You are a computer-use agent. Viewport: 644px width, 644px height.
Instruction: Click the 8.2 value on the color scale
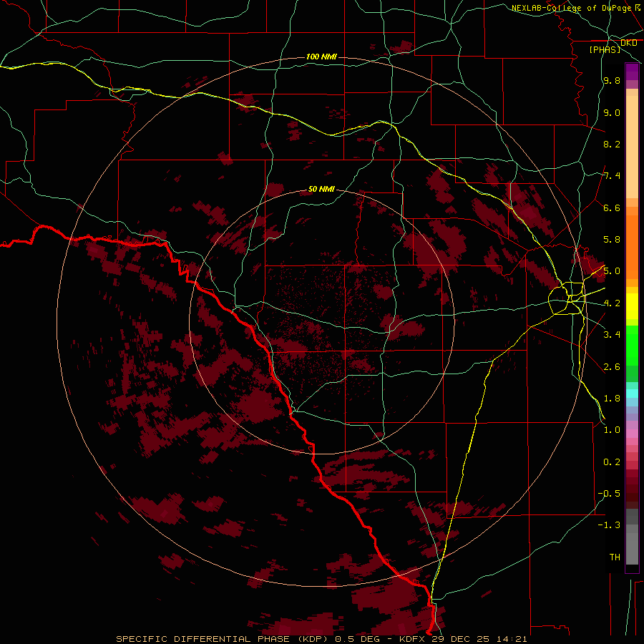point(612,144)
